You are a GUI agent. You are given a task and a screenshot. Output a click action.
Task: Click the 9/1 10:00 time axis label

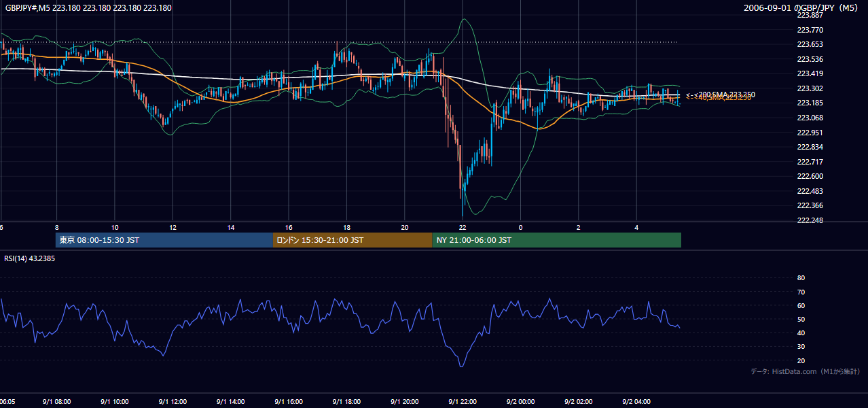(114, 402)
